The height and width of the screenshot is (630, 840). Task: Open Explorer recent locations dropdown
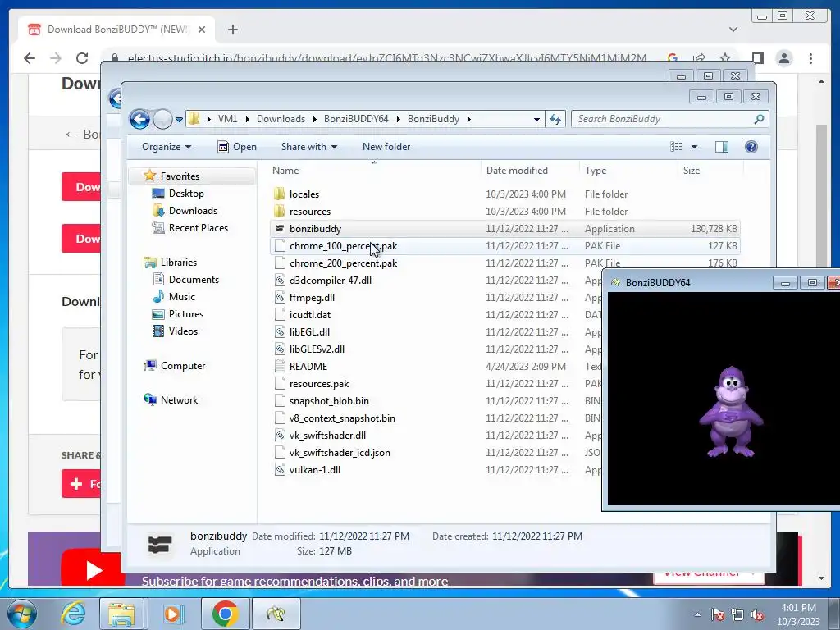[x=179, y=119]
